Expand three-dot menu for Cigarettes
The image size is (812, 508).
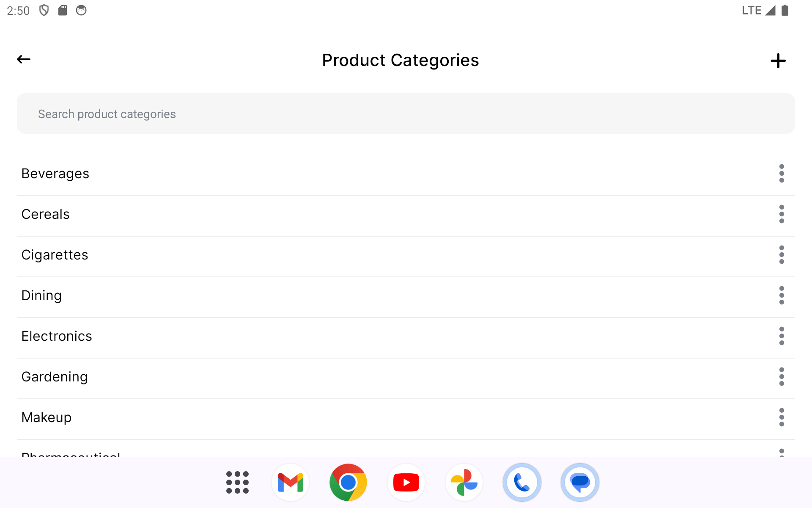tap(782, 255)
